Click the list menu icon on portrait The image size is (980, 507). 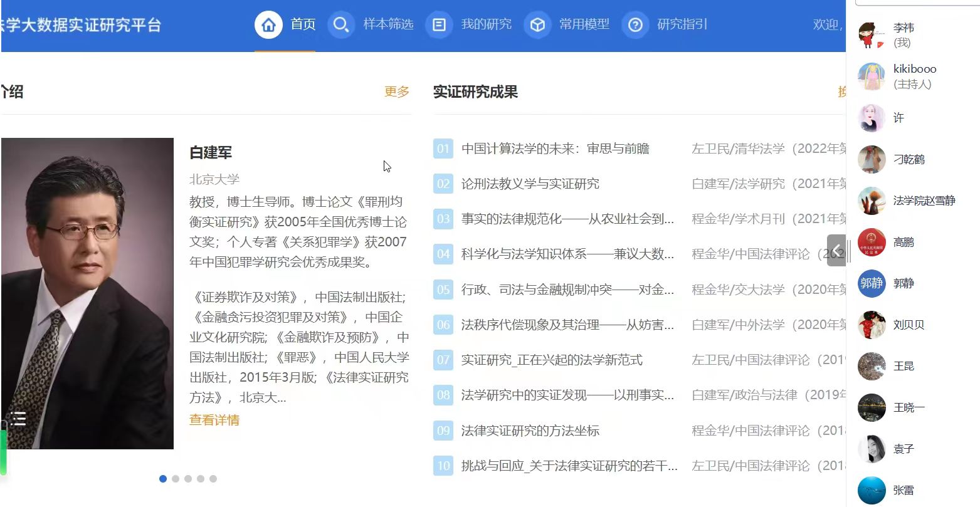point(18,419)
